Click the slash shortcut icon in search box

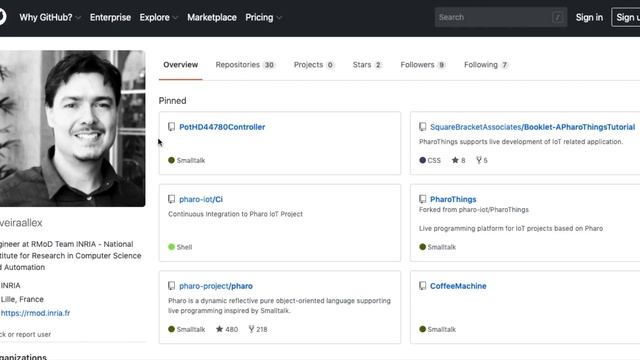tap(557, 17)
